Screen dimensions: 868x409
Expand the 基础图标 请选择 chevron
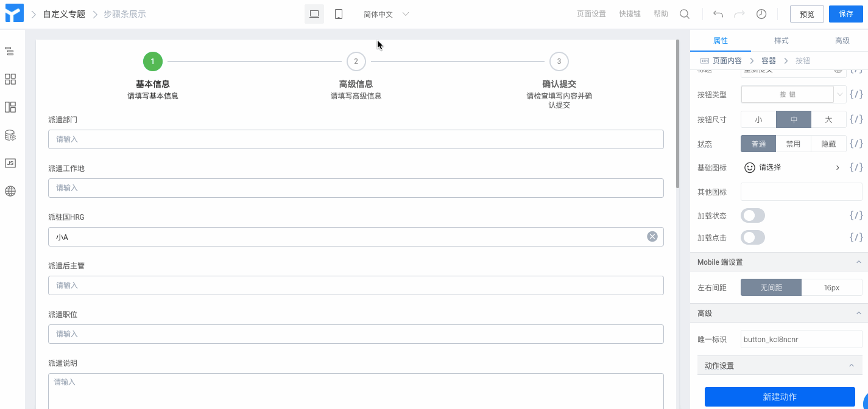pos(838,167)
